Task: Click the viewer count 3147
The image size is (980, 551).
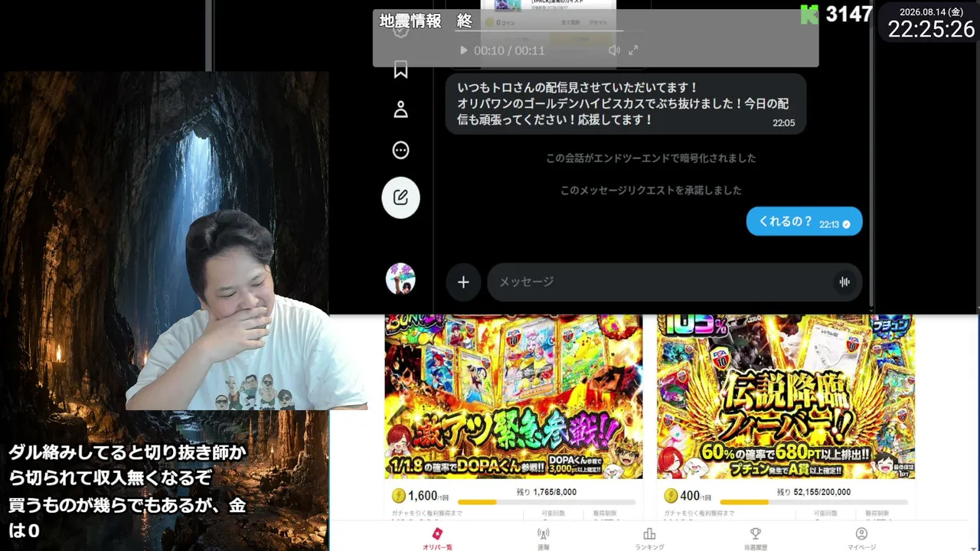Action: point(849,15)
